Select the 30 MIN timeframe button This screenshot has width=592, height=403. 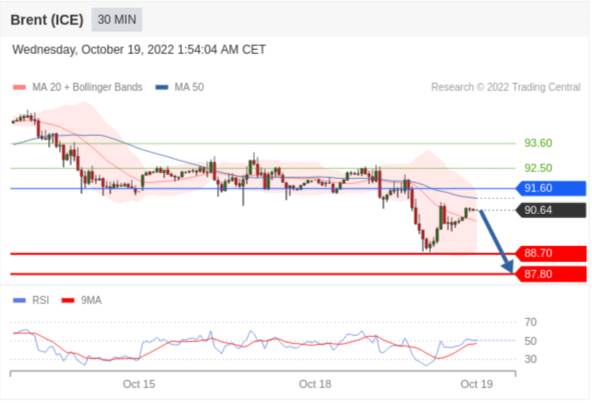(117, 19)
